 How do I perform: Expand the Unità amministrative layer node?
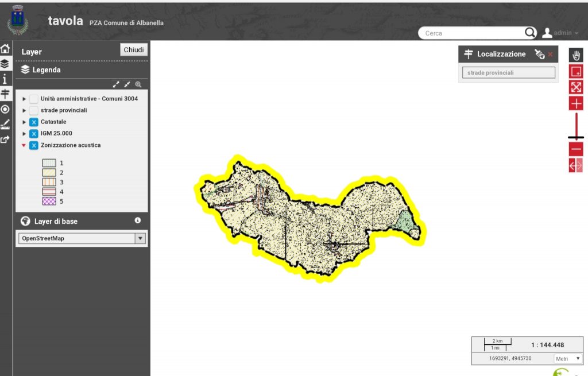point(24,99)
